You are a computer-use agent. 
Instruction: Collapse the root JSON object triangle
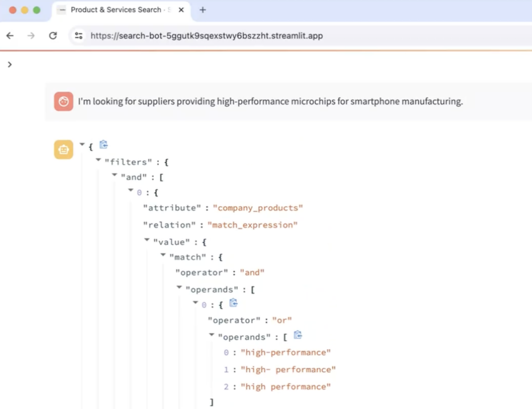tap(82, 145)
